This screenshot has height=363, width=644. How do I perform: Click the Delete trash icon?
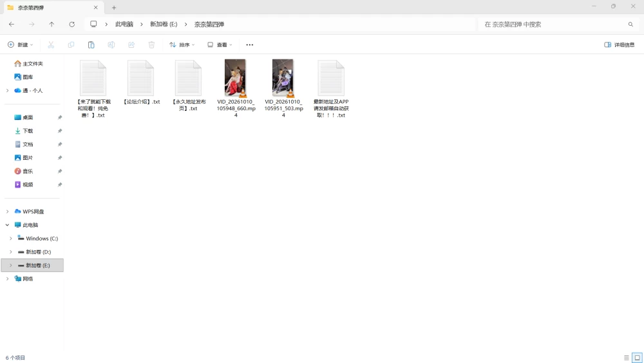151,44
